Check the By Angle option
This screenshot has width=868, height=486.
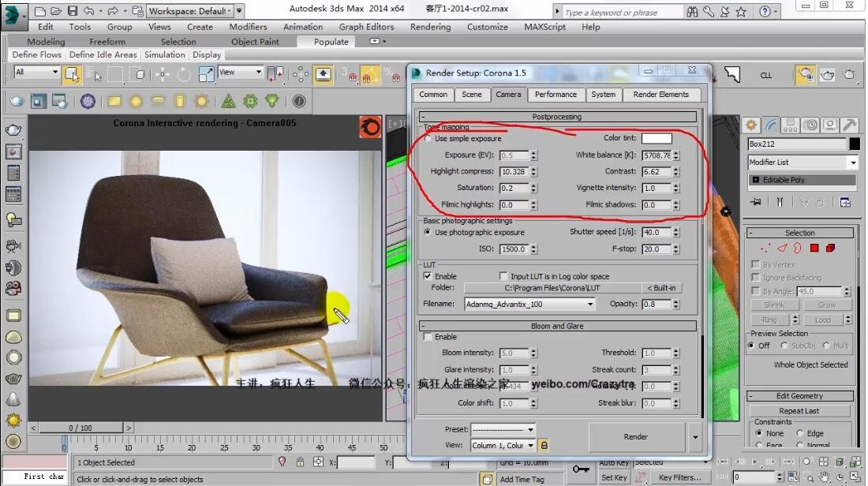(756, 290)
